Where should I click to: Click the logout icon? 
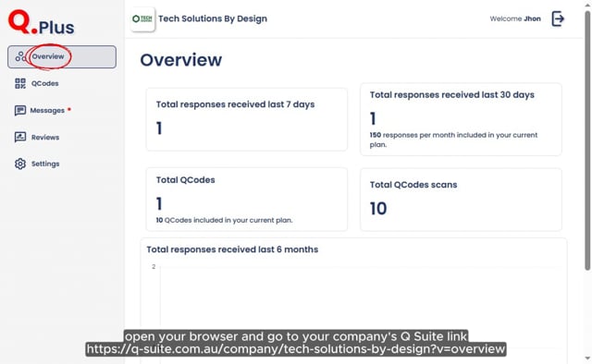(558, 18)
